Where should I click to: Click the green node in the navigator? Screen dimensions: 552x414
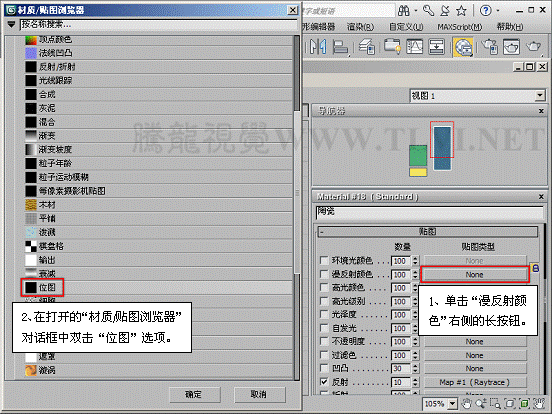tap(418, 156)
